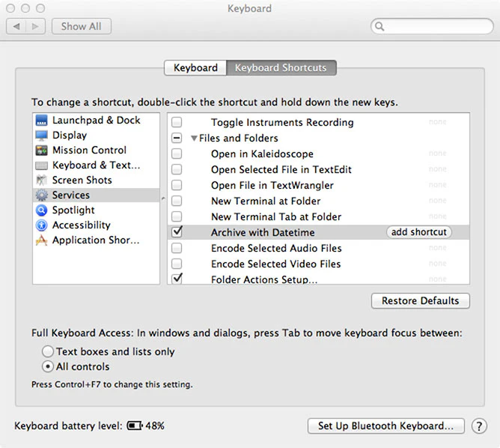
Task: Select New Terminal Tab at Folder text
Action: 276,217
